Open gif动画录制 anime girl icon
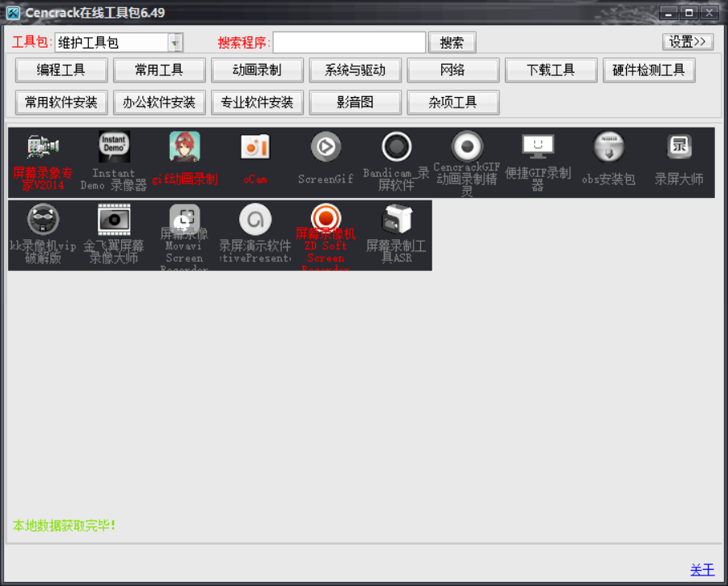Image resolution: width=728 pixels, height=586 pixels. [185, 147]
